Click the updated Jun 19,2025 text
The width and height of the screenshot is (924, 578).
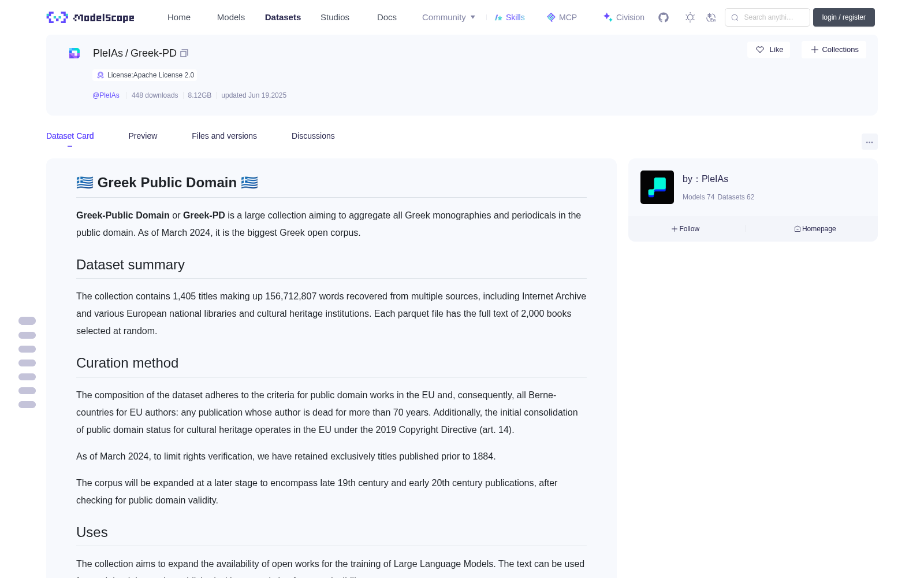pos(254,95)
